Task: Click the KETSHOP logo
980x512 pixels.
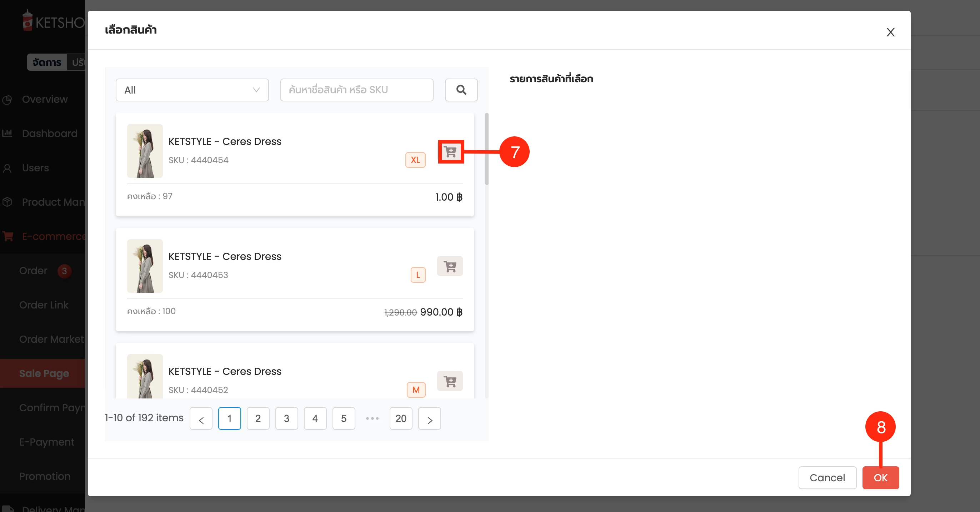Action: [53, 21]
